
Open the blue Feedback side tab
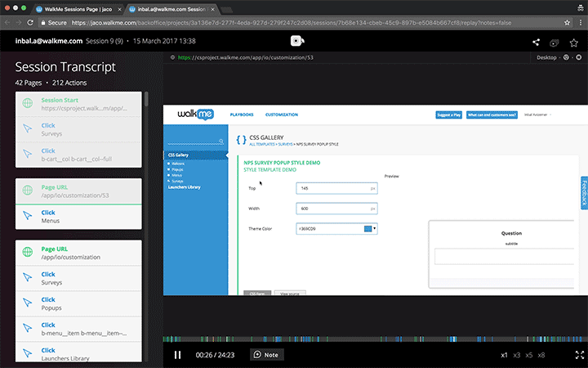(584, 193)
